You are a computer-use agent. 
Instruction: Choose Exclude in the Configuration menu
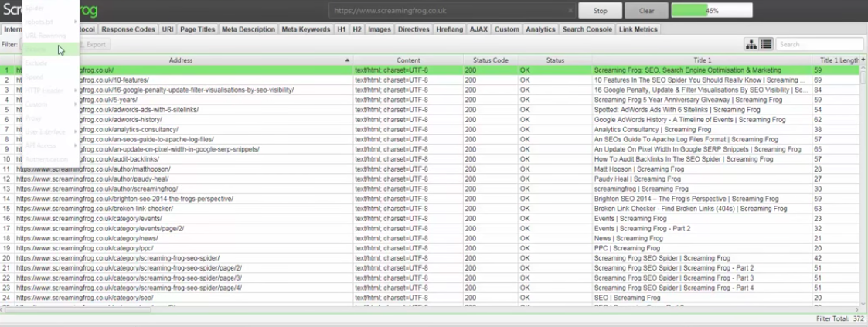pyautogui.click(x=50, y=63)
